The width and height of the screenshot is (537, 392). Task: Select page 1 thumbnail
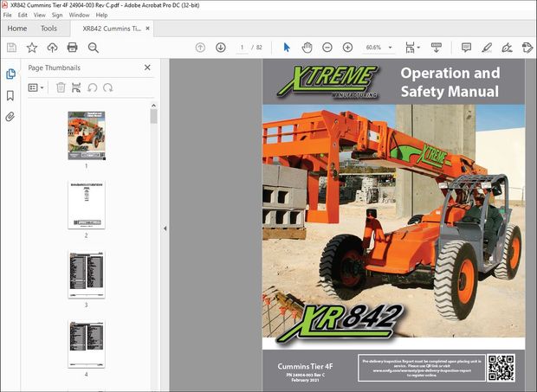tap(87, 136)
